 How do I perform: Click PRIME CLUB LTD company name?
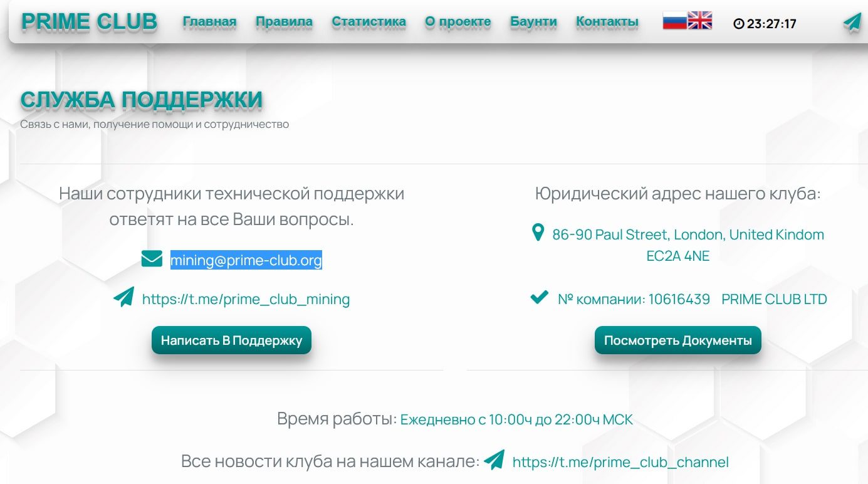click(774, 299)
